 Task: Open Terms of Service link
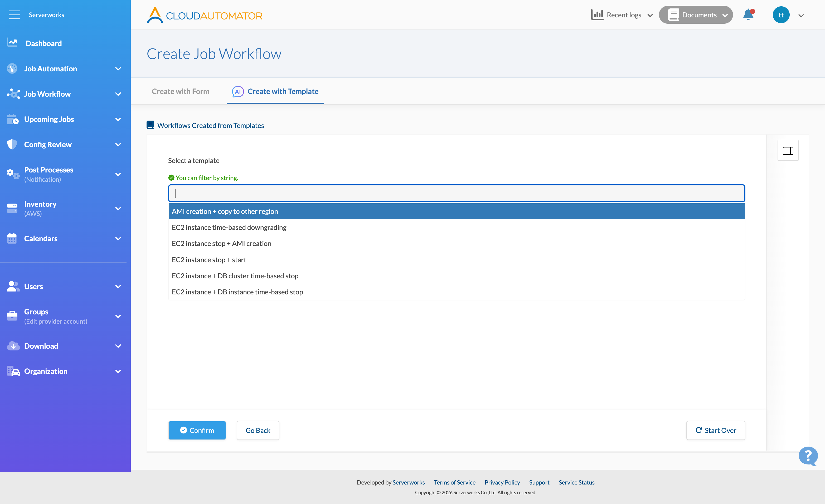tap(455, 482)
